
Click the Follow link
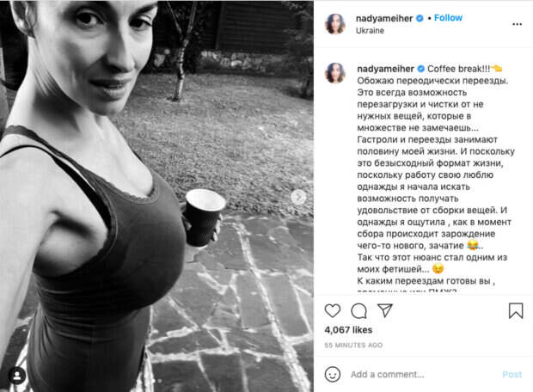click(x=448, y=18)
